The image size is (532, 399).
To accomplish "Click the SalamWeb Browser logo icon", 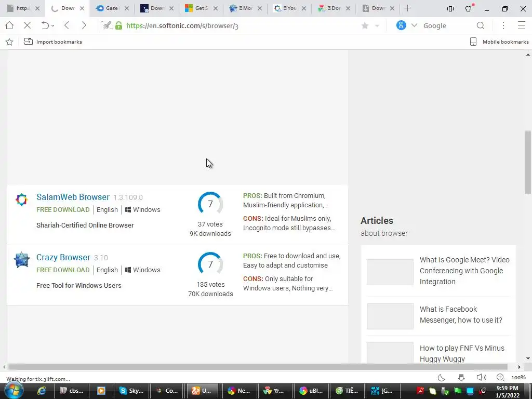I will [21, 199].
